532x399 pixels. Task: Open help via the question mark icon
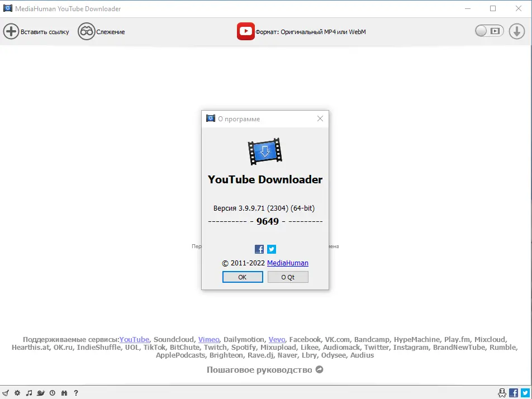click(x=76, y=393)
